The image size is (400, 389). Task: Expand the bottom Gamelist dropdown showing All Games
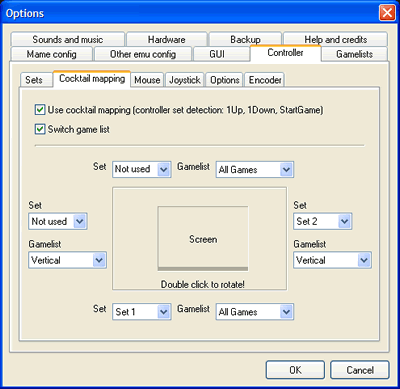255,312
